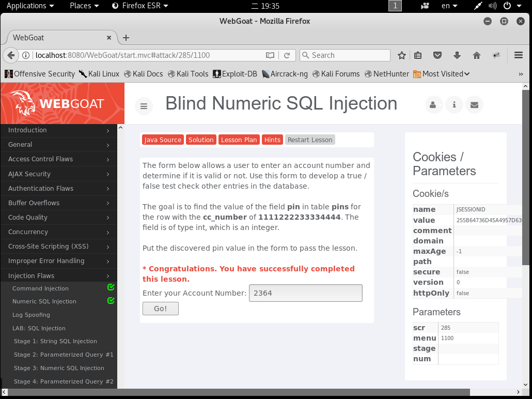Image resolution: width=532 pixels, height=399 pixels.
Task: Open Offensive Security bookmark
Action: click(x=40, y=74)
